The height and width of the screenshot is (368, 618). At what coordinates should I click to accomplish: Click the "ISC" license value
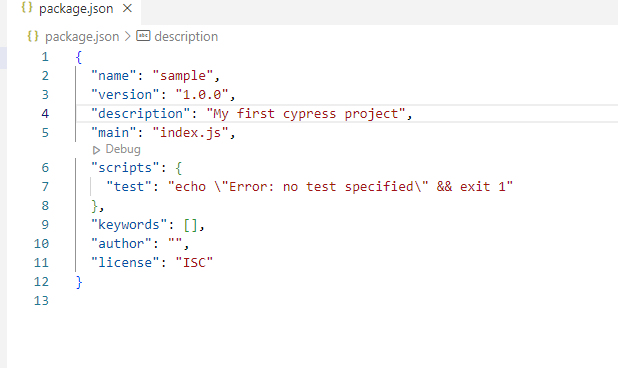[x=194, y=262]
